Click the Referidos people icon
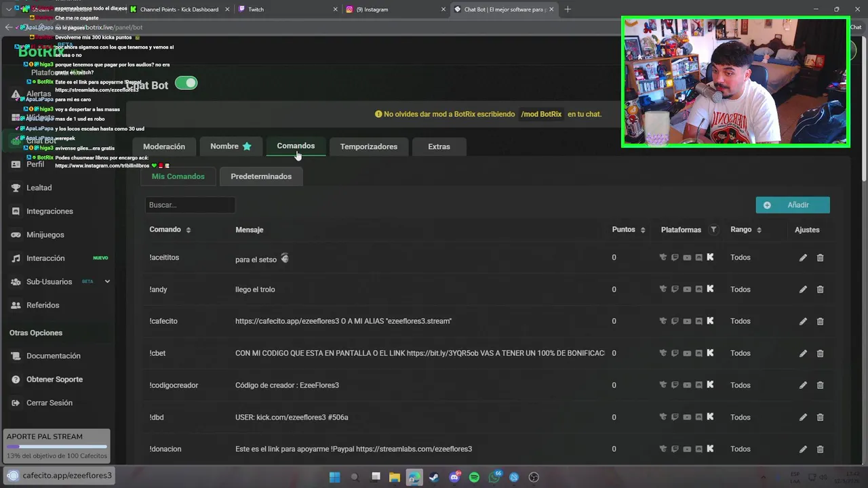The image size is (868, 488). [x=16, y=305]
